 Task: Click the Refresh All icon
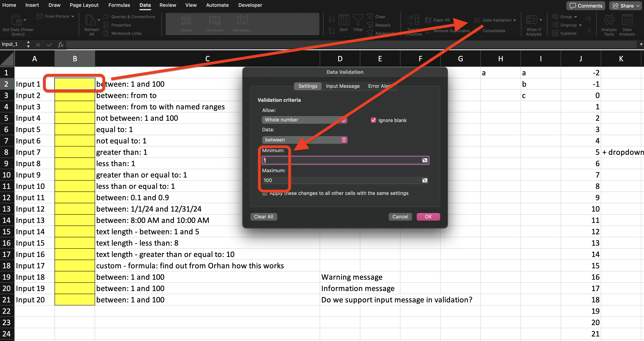coord(91,20)
